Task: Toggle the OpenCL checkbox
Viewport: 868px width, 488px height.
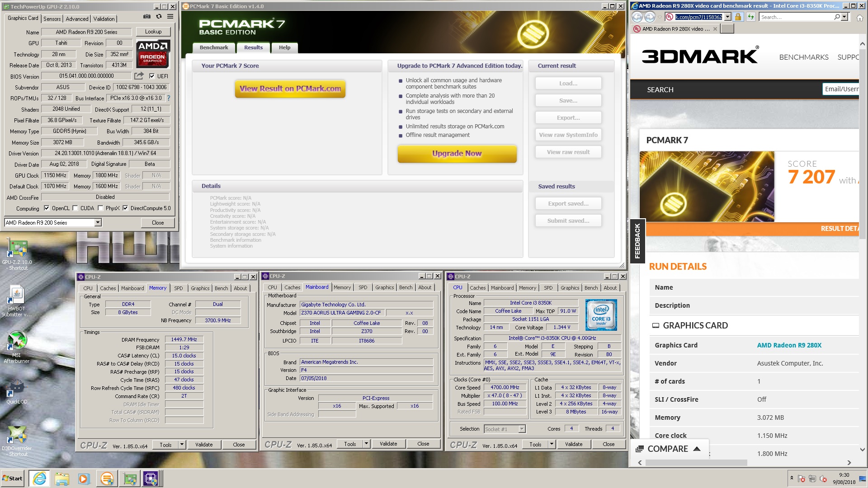Action: pos(47,208)
